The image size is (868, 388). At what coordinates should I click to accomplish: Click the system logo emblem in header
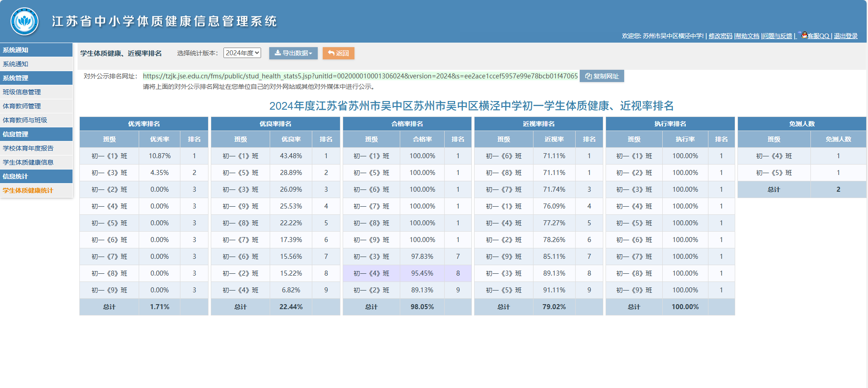tap(24, 21)
